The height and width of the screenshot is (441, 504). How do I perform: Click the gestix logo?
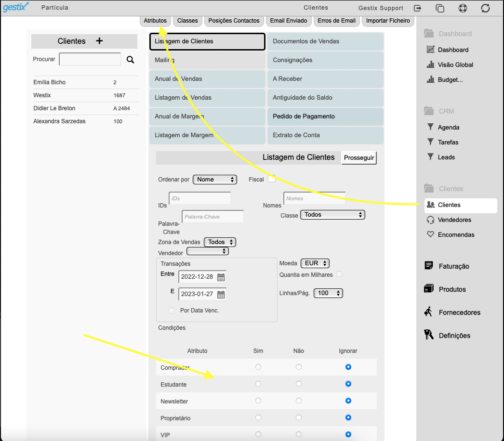[x=16, y=7]
